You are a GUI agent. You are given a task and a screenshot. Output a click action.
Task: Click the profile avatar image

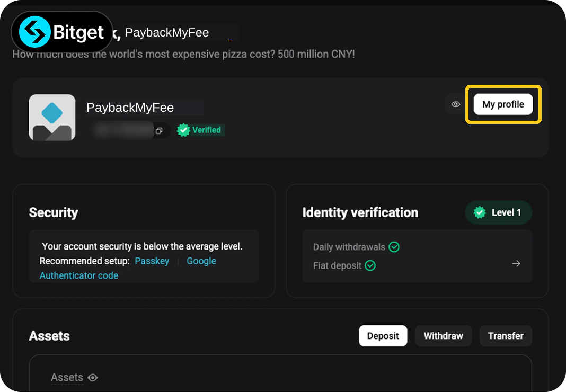point(52,117)
